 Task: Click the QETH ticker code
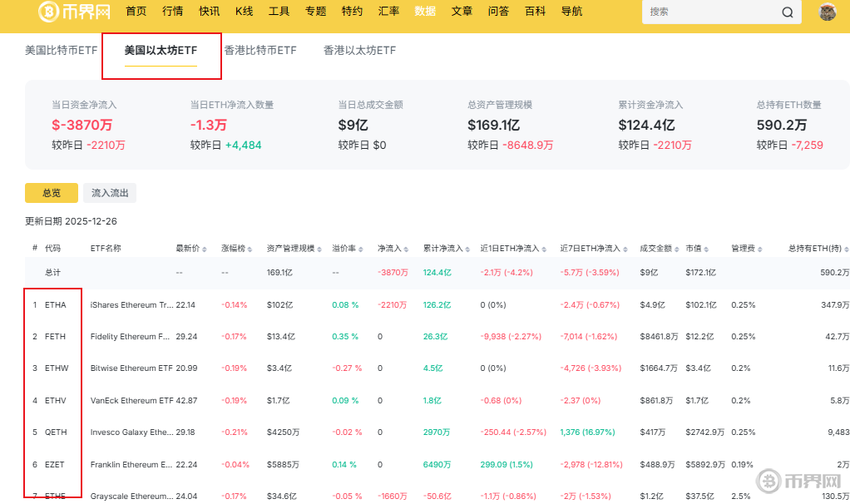[x=56, y=432]
